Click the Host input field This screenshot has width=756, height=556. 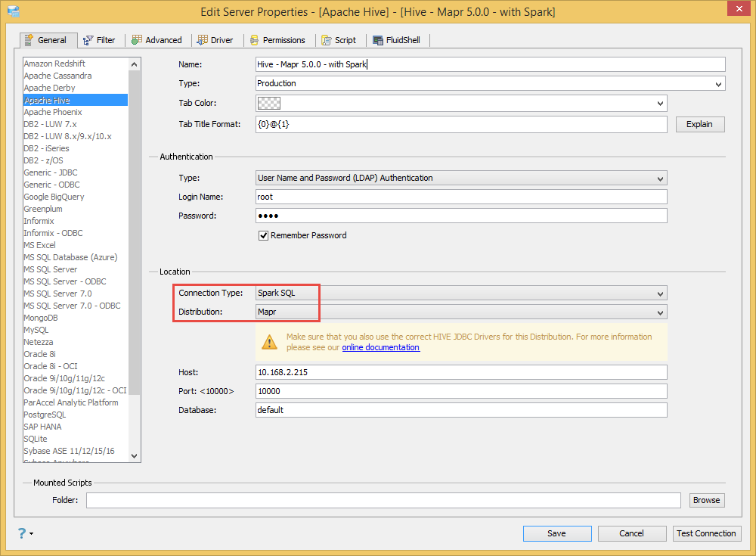tap(461, 372)
